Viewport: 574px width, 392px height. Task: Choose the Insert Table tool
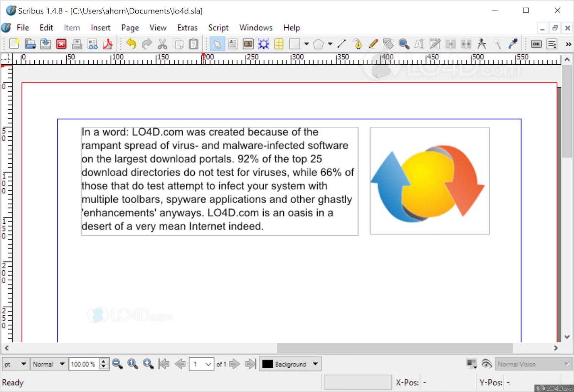279,44
